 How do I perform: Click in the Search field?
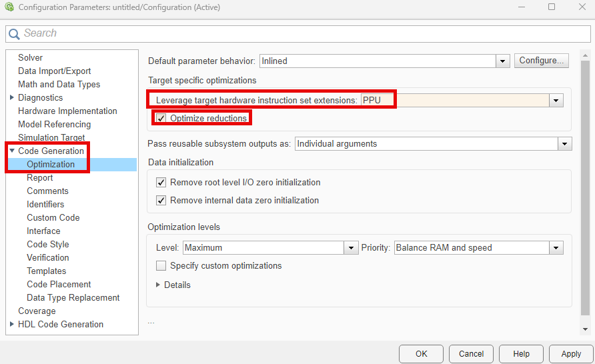tap(300, 34)
